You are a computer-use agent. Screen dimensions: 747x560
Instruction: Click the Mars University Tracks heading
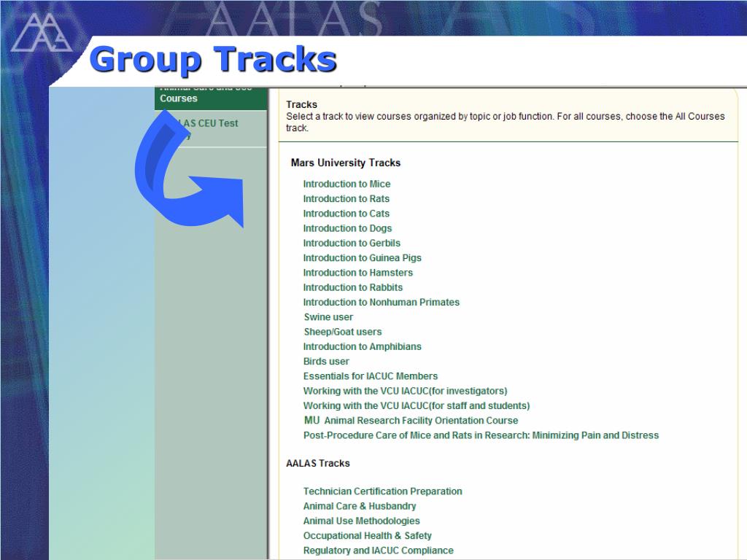(x=345, y=163)
